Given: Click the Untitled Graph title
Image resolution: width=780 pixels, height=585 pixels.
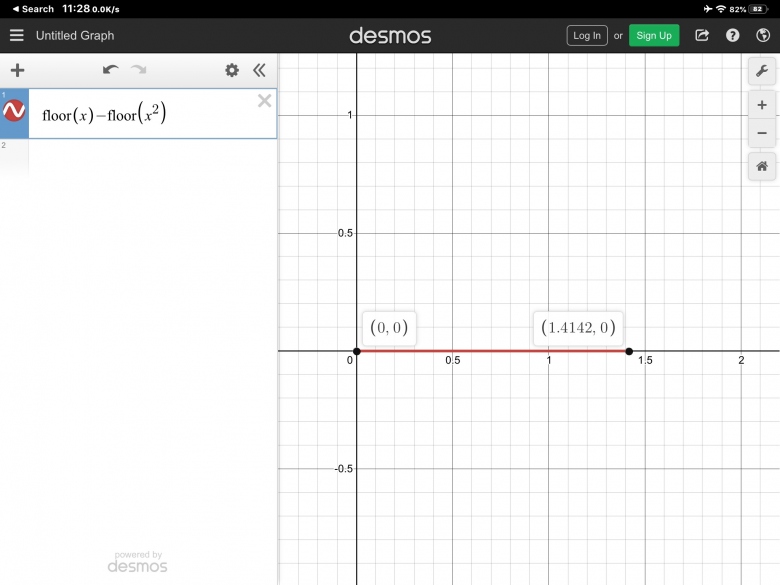Looking at the screenshot, I should tap(75, 35).
